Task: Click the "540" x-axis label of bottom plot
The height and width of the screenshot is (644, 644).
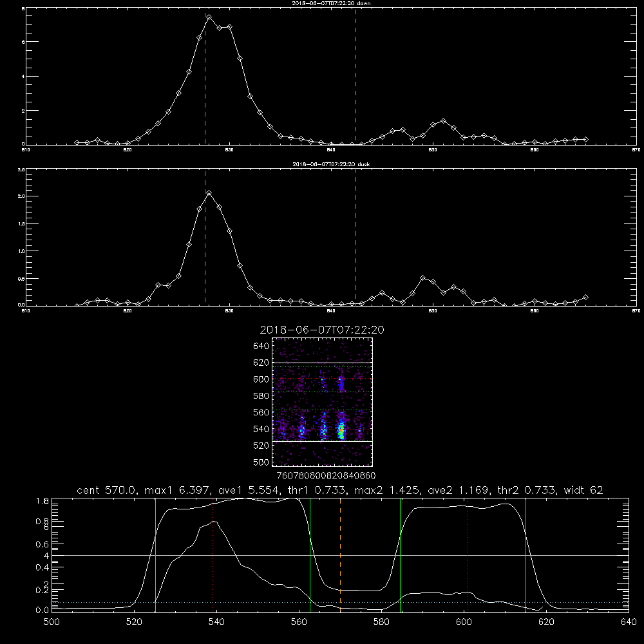Action: tap(216, 622)
